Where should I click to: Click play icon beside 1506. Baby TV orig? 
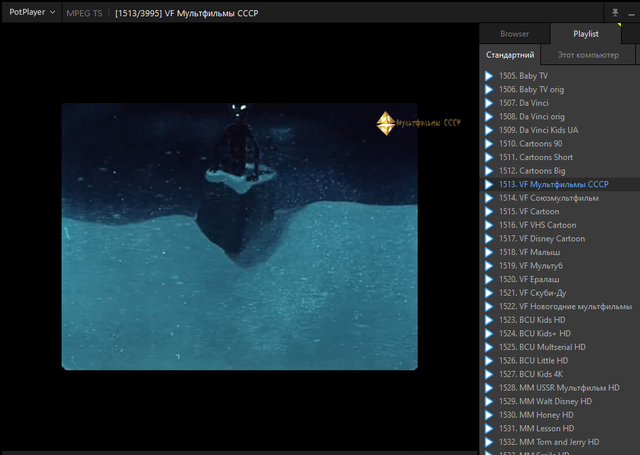489,89
